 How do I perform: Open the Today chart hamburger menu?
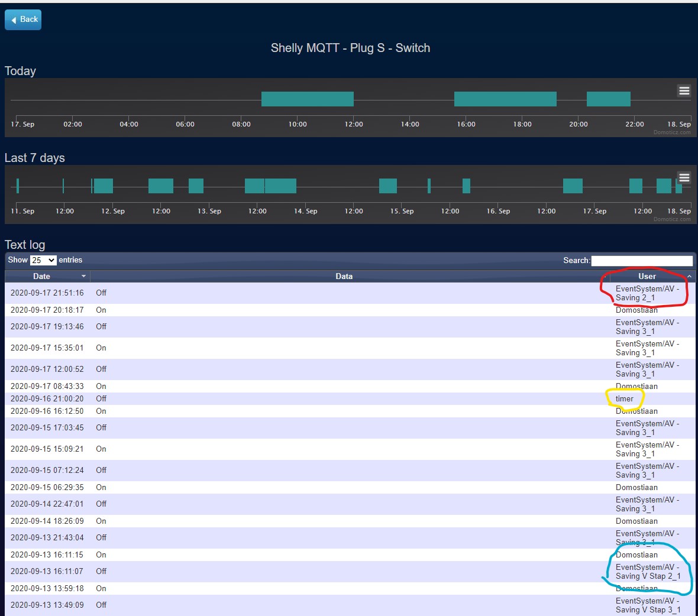[684, 90]
